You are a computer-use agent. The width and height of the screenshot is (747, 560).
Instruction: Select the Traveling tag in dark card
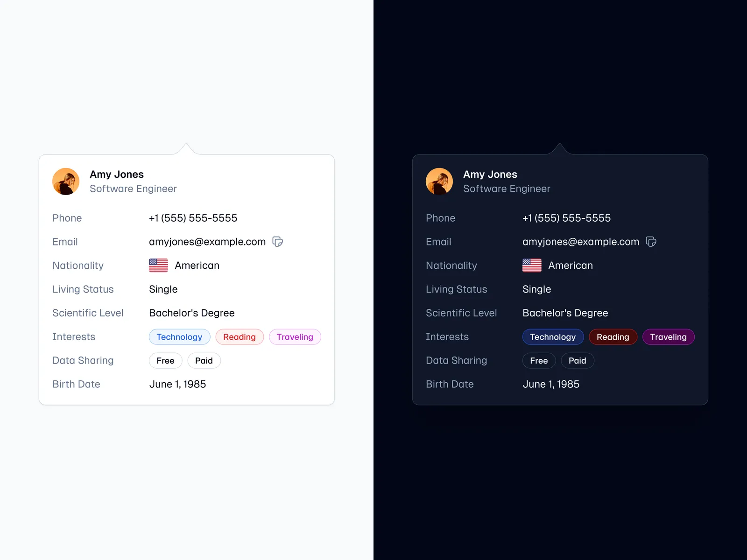click(668, 337)
